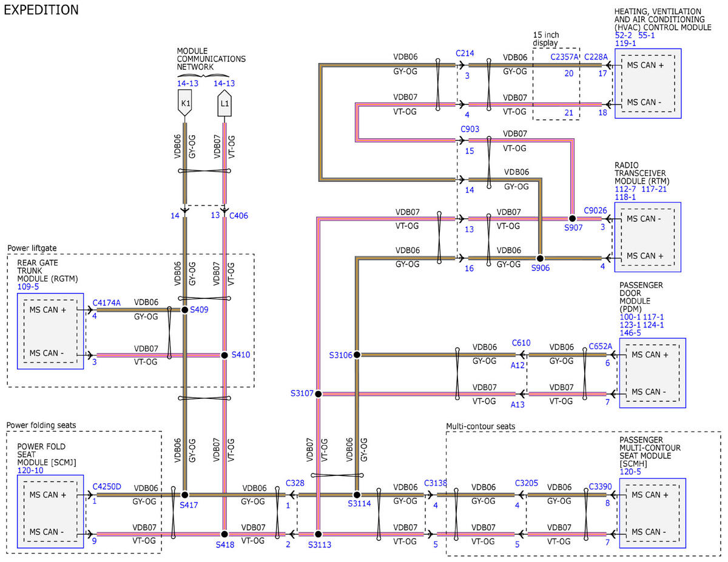Select connector label C652A

point(600,346)
